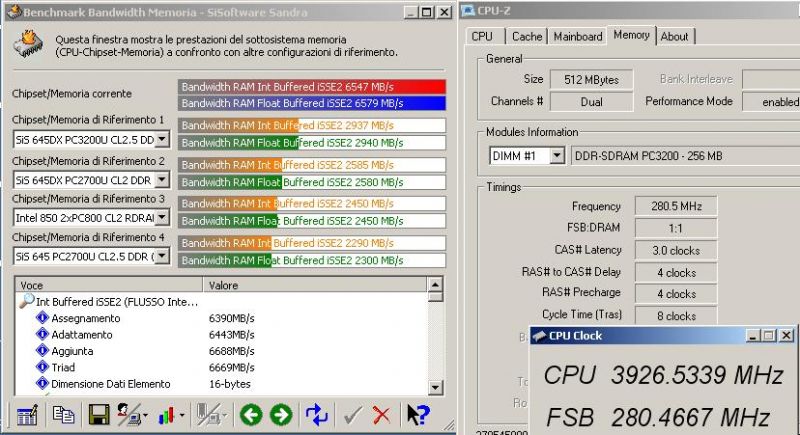Click the calculator options icon in the toolbar
The image size is (800, 435).
pyautogui.click(x=27, y=415)
